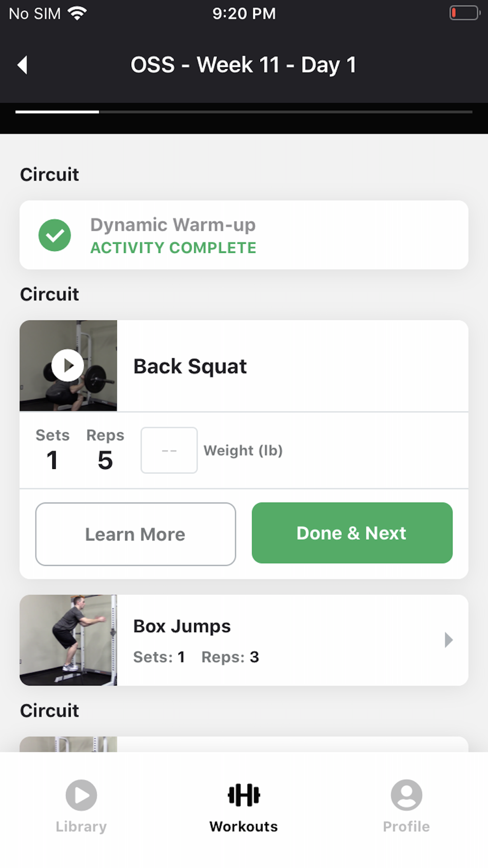Open the Box Jumps thumbnail
This screenshot has height=868, width=488.
tap(68, 640)
